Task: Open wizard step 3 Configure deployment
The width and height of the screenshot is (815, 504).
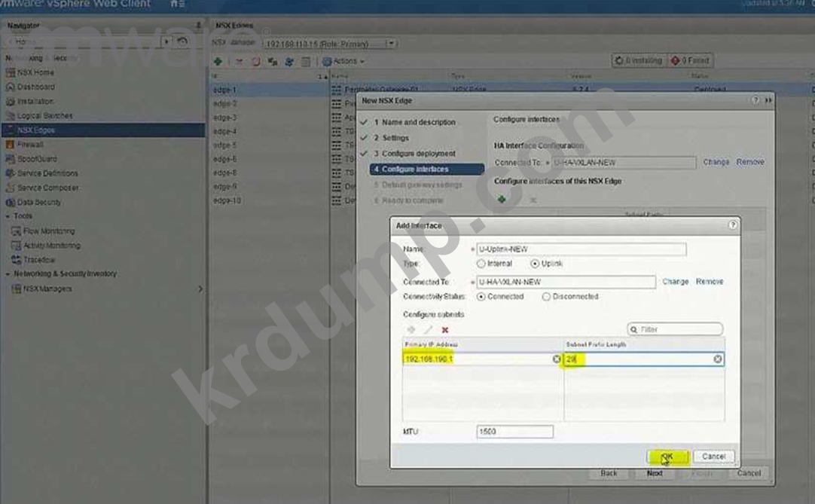Action: tap(414, 154)
